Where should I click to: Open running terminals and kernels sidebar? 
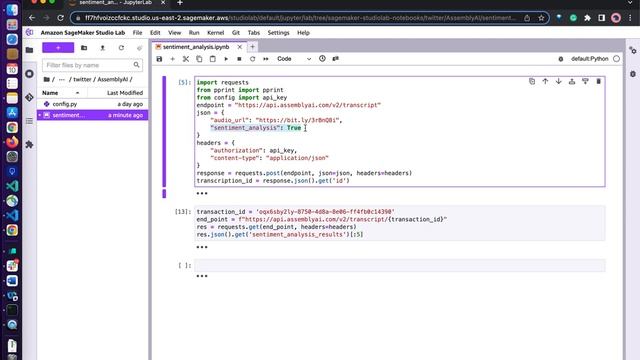(x=29, y=74)
